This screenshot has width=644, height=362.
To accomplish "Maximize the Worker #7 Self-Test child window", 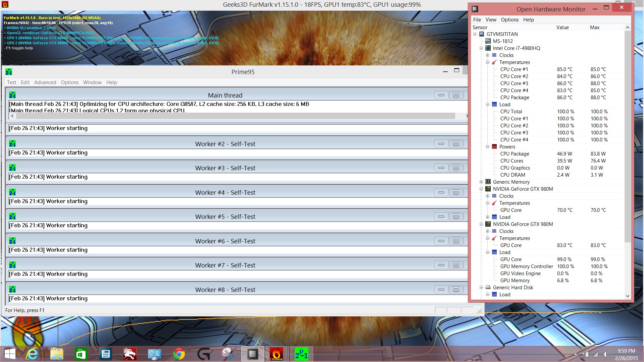I will 456,265.
